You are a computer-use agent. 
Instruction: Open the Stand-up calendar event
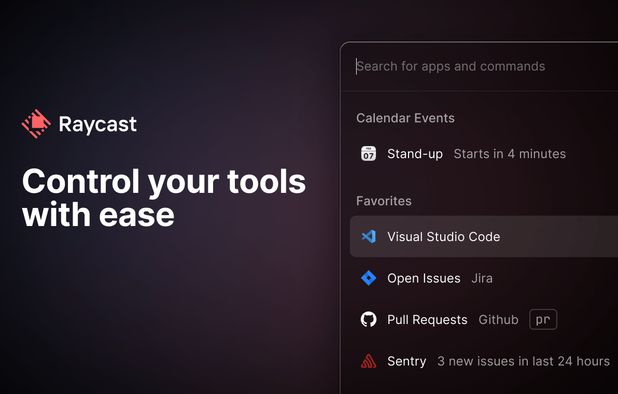484,154
